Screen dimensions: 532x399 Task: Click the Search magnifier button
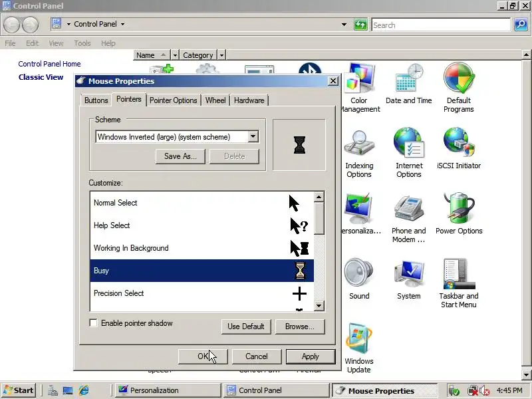click(521, 25)
